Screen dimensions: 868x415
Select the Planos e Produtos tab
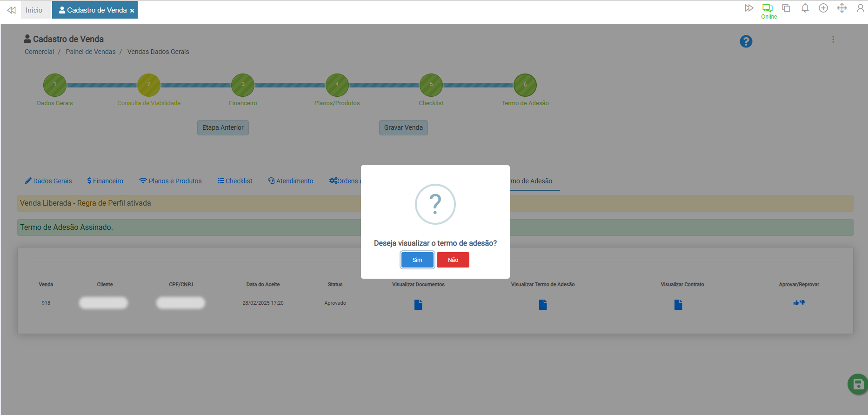point(170,181)
